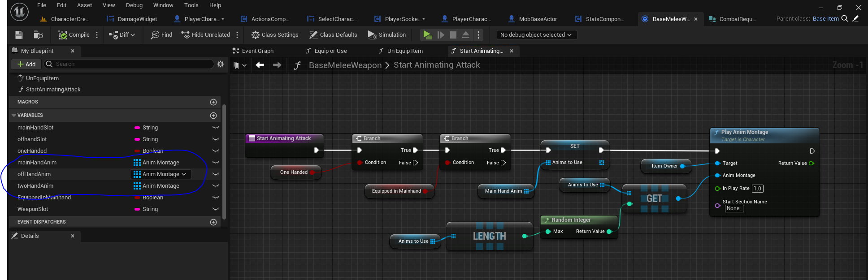Open the bookmarks dropdown in graph toolbar

pos(240,65)
